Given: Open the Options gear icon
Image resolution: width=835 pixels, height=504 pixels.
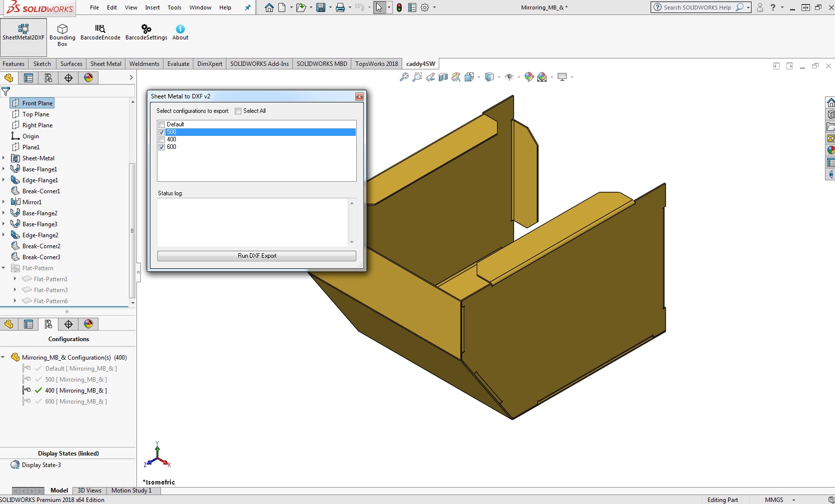Looking at the screenshot, I should coord(425,7).
